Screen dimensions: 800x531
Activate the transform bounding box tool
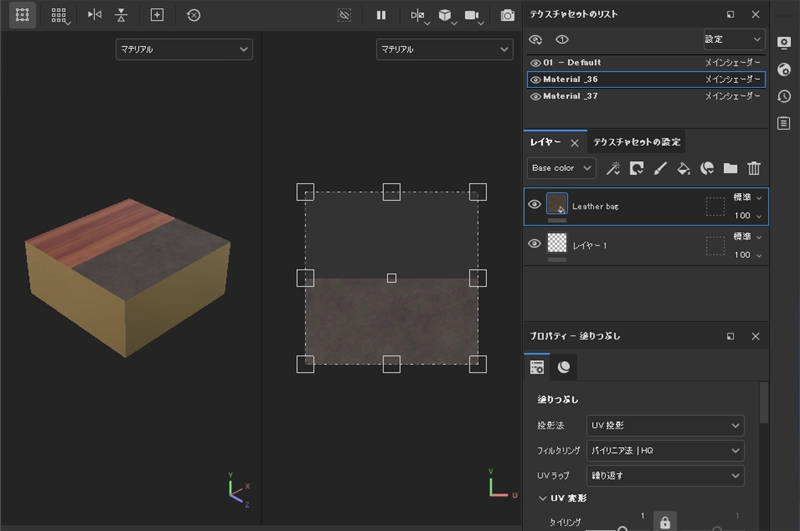[x=22, y=15]
